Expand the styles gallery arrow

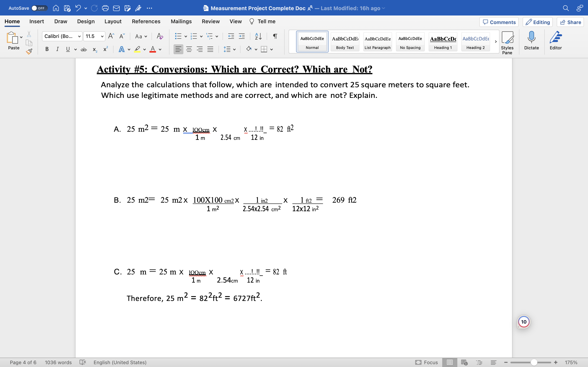(496, 42)
